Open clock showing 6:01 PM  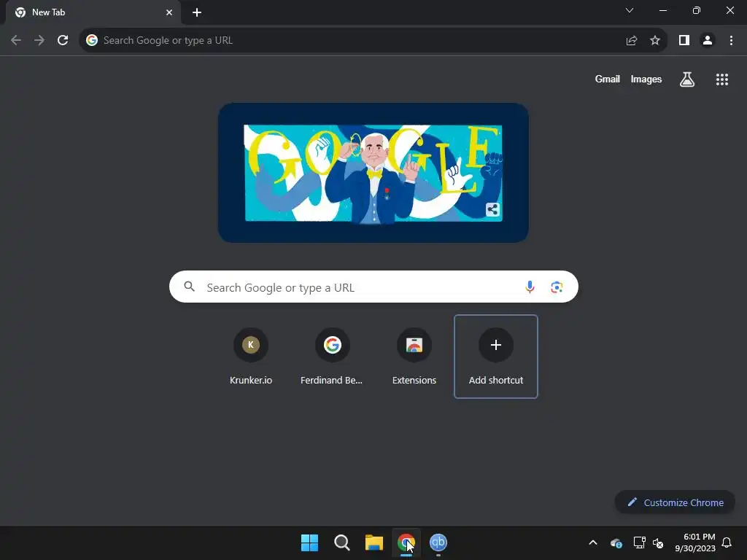coord(695,542)
